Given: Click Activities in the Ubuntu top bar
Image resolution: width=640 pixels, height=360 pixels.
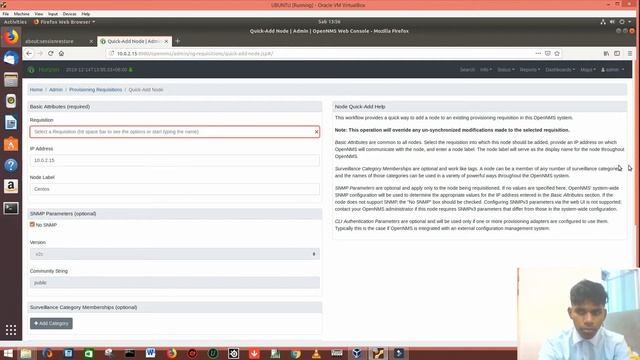Looking at the screenshot, I should (15, 22).
